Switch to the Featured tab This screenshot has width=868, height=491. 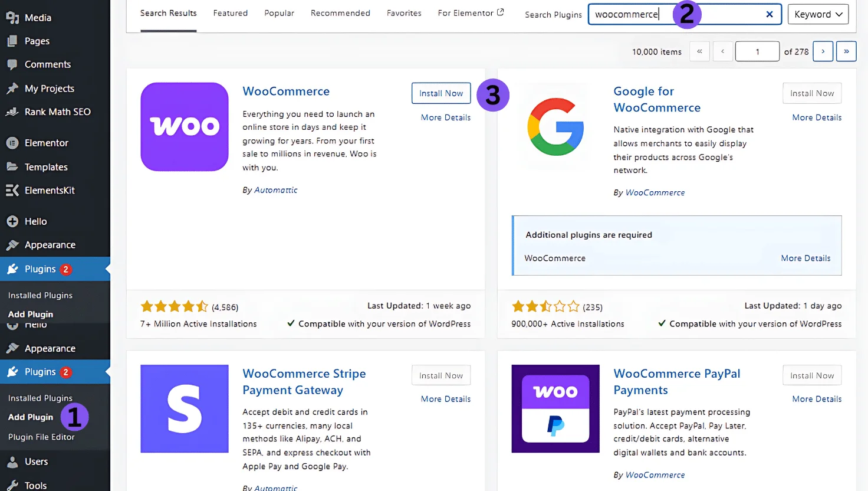click(231, 13)
